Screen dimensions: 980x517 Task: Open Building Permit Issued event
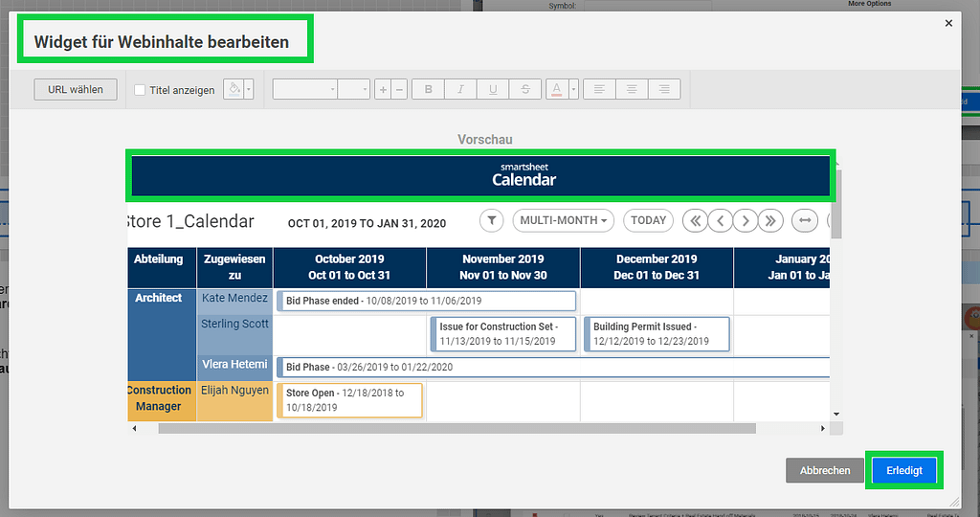(657, 334)
